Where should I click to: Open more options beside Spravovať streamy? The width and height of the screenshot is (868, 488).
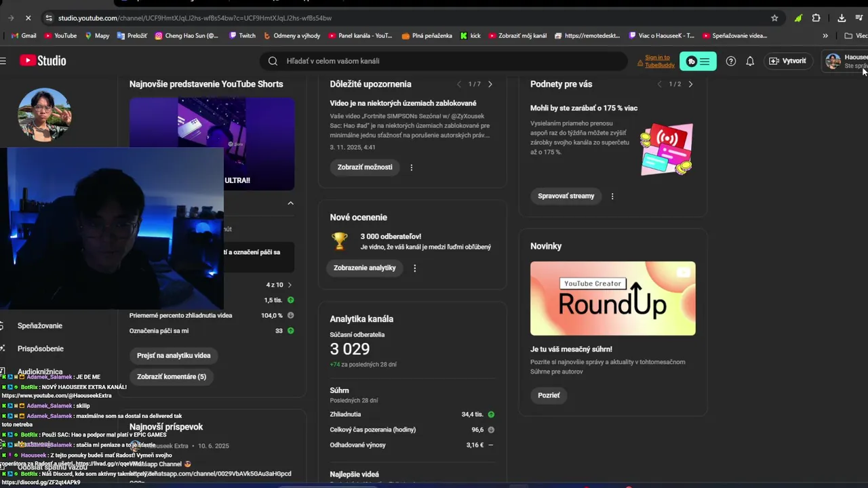click(x=612, y=197)
